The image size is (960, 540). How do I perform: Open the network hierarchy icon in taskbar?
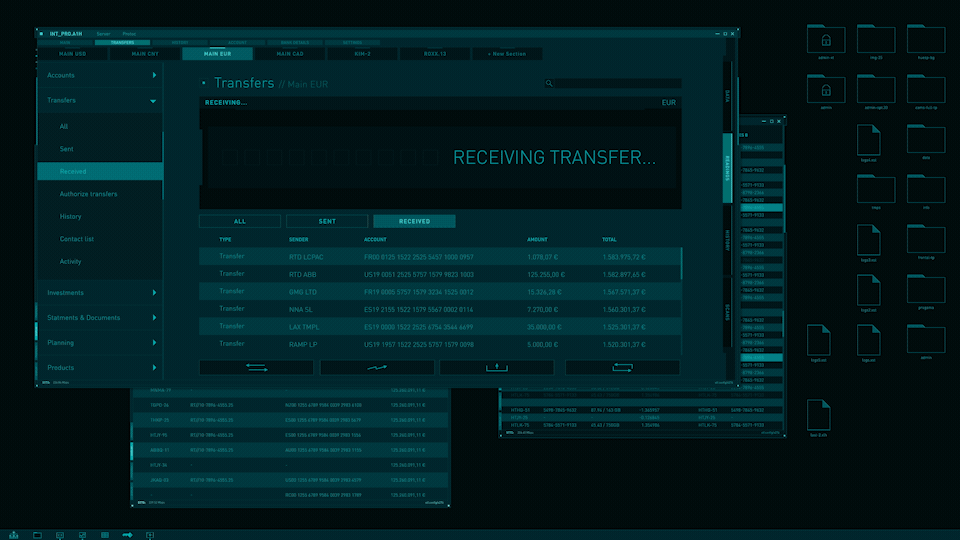point(13,535)
